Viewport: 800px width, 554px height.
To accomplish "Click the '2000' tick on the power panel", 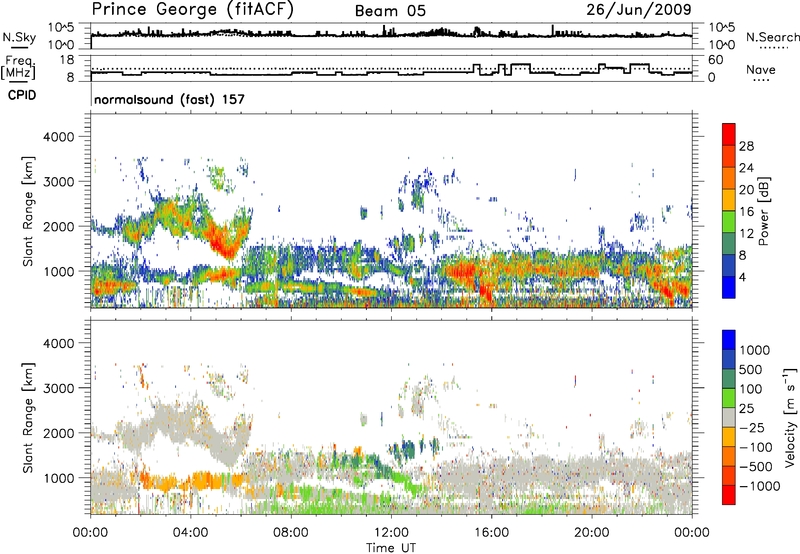I will 58,226.
